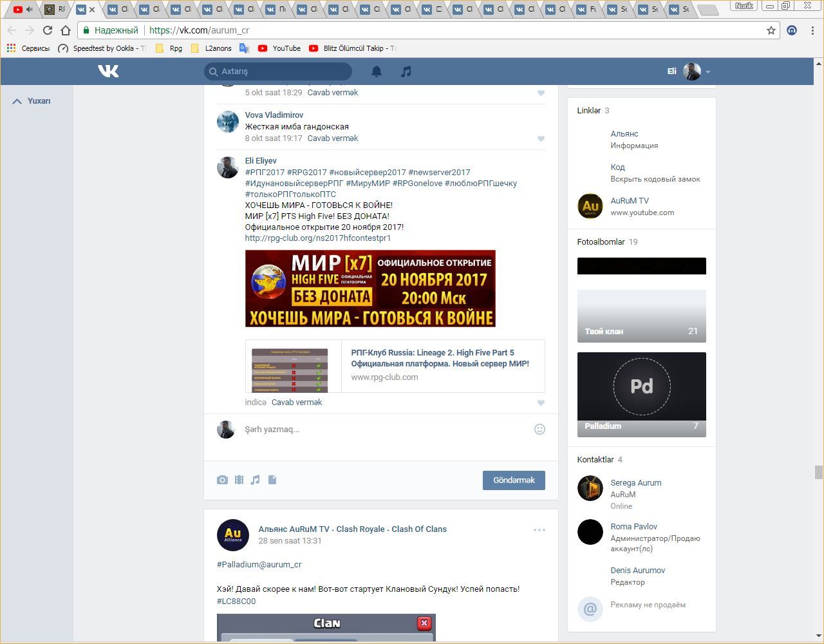Open the Твой клан photo album

[642, 316]
